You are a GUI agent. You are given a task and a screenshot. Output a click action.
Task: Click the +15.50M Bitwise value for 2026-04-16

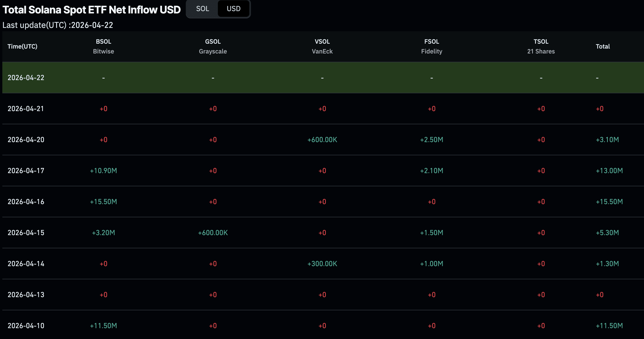click(103, 202)
